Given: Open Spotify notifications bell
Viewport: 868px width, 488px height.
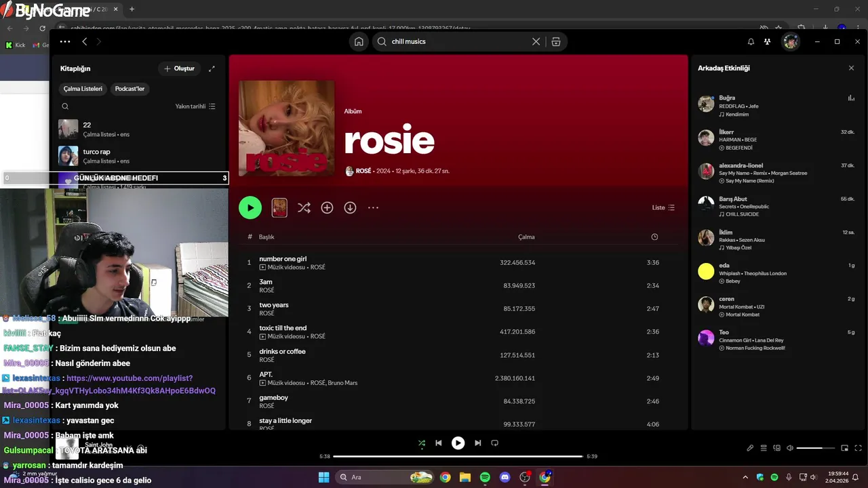Looking at the screenshot, I should click(x=751, y=41).
